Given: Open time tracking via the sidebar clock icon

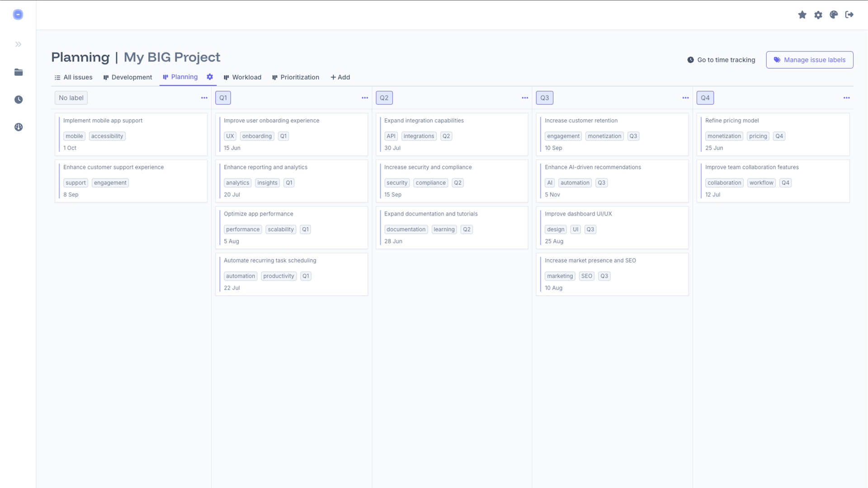Looking at the screenshot, I should (18, 100).
